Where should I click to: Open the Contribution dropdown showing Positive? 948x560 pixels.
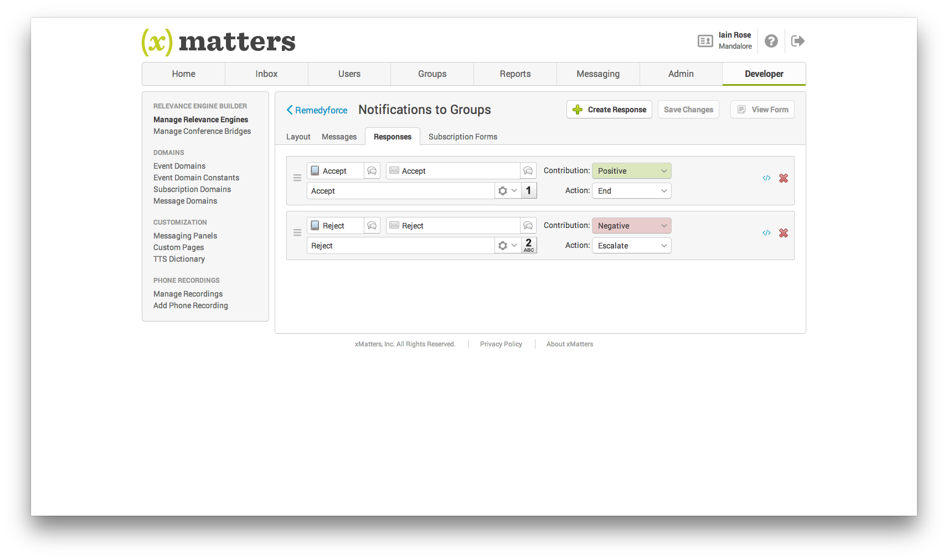[x=631, y=171]
